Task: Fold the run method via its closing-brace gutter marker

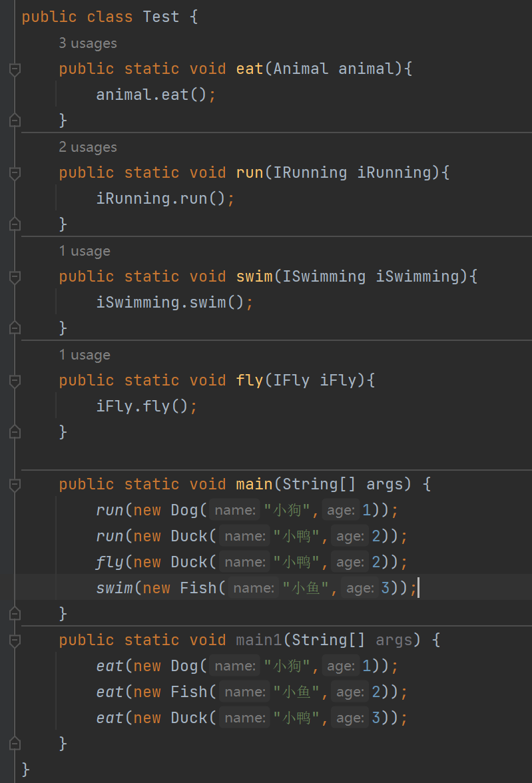Action: [x=15, y=224]
